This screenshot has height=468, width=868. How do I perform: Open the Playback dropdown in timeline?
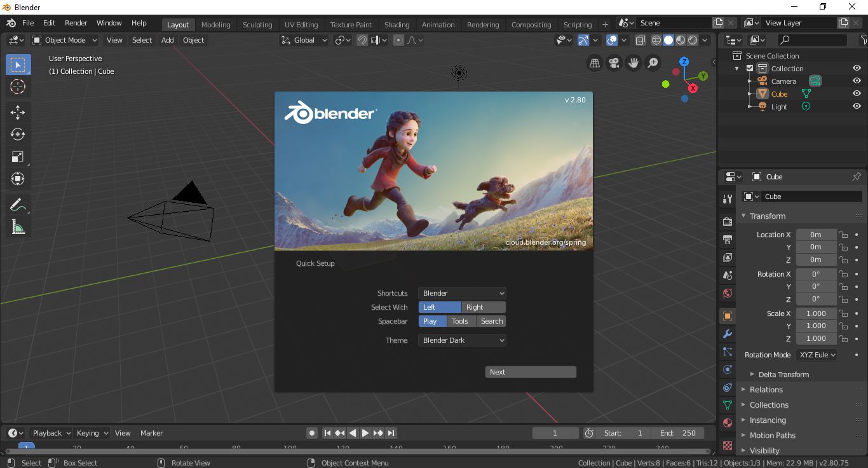[x=51, y=433]
